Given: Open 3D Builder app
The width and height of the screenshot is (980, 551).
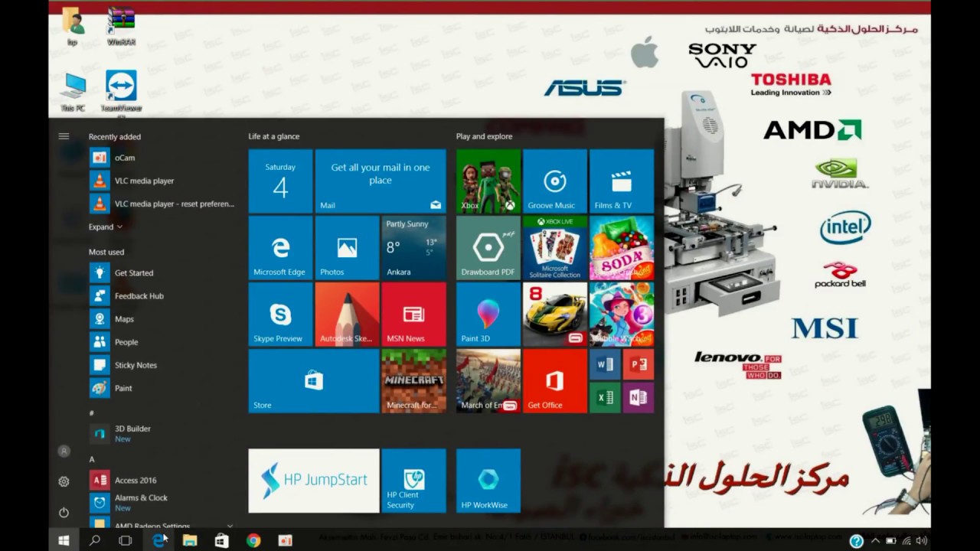Looking at the screenshot, I should tap(162, 434).
